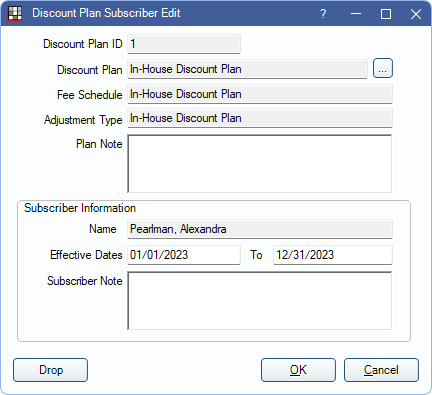Image resolution: width=432 pixels, height=395 pixels.
Task: Click the application icon in title bar
Action: coord(15,14)
